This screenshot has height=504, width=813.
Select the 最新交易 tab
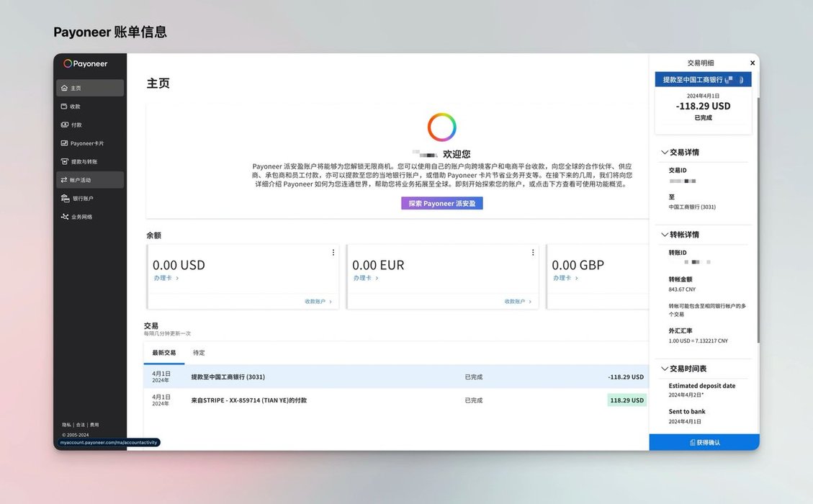163,353
